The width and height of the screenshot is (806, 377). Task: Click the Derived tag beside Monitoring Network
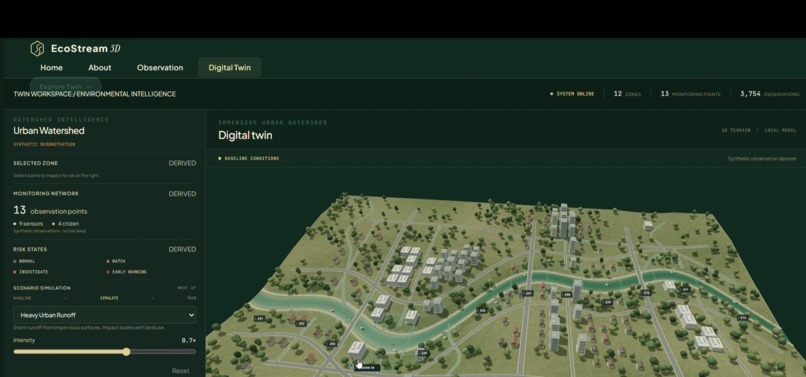182,194
